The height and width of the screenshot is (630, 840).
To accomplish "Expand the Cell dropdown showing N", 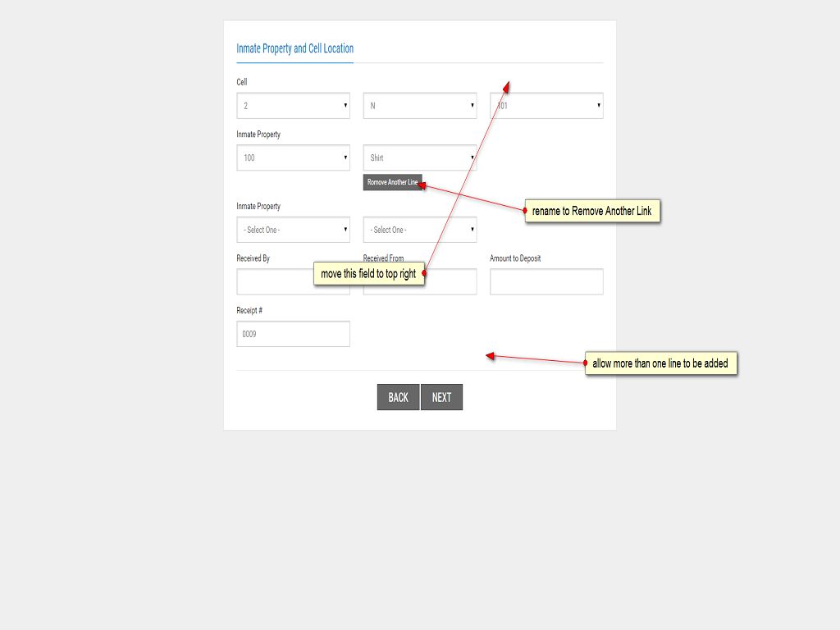I will click(x=419, y=106).
